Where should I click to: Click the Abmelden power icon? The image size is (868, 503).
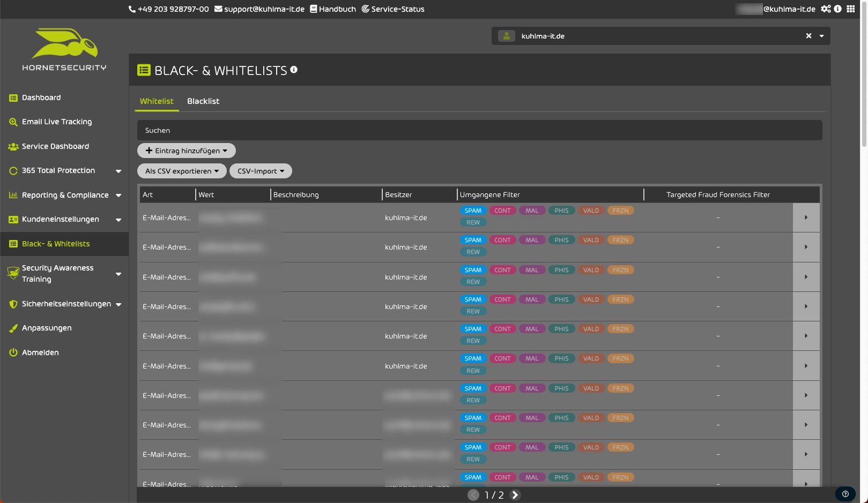pos(13,353)
